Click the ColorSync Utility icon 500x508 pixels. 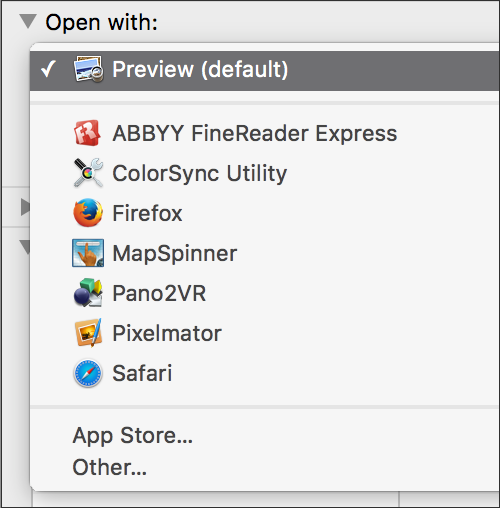click(x=88, y=173)
